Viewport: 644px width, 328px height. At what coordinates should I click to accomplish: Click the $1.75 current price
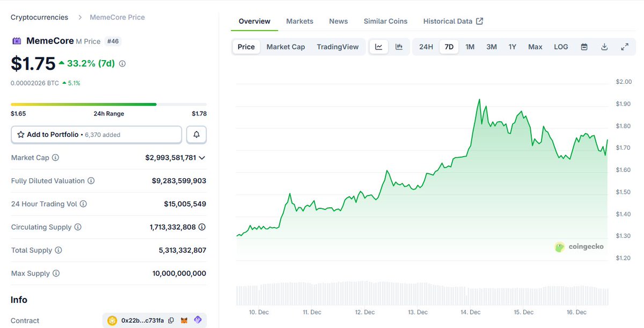click(x=33, y=63)
